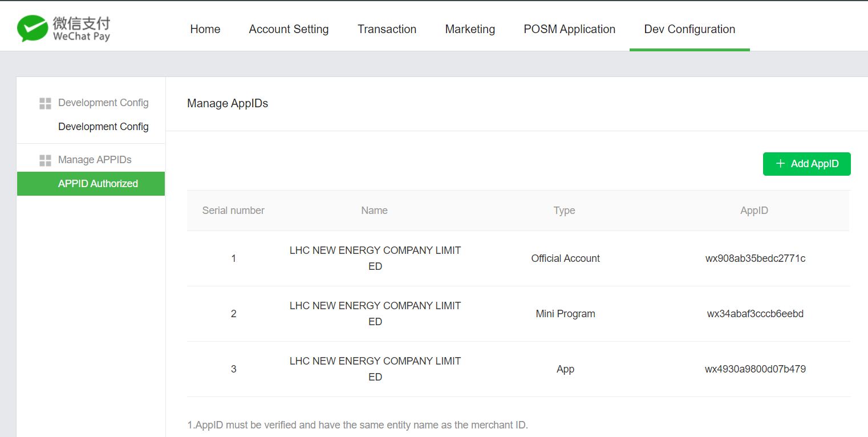Click the WeChat Pay logo
The width and height of the screenshot is (868, 437).
pos(63,29)
